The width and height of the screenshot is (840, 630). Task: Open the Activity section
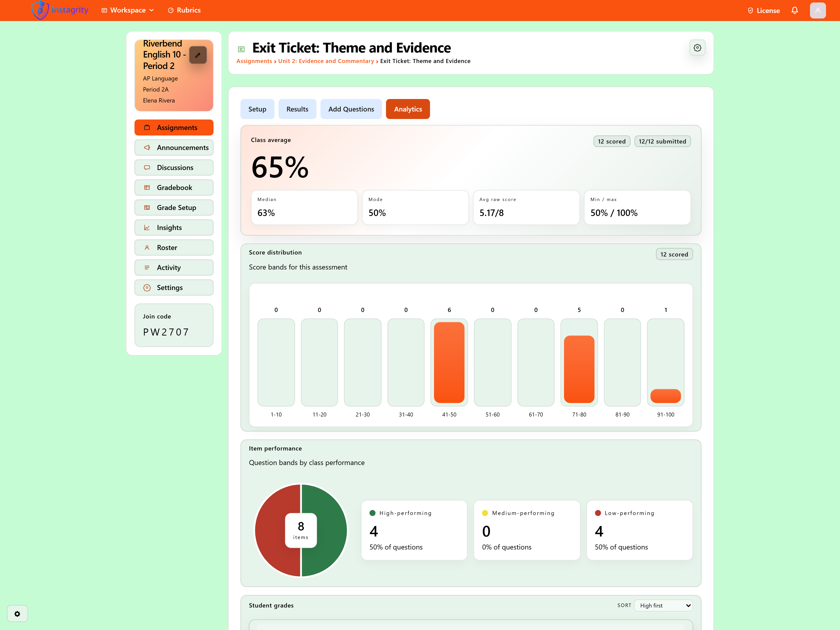(x=174, y=267)
